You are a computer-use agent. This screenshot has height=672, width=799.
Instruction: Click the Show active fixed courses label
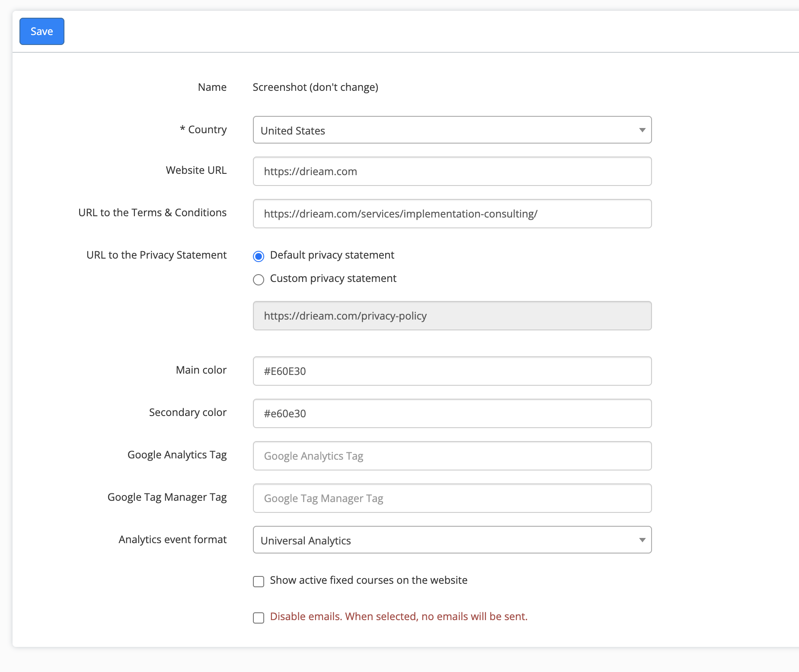click(368, 580)
